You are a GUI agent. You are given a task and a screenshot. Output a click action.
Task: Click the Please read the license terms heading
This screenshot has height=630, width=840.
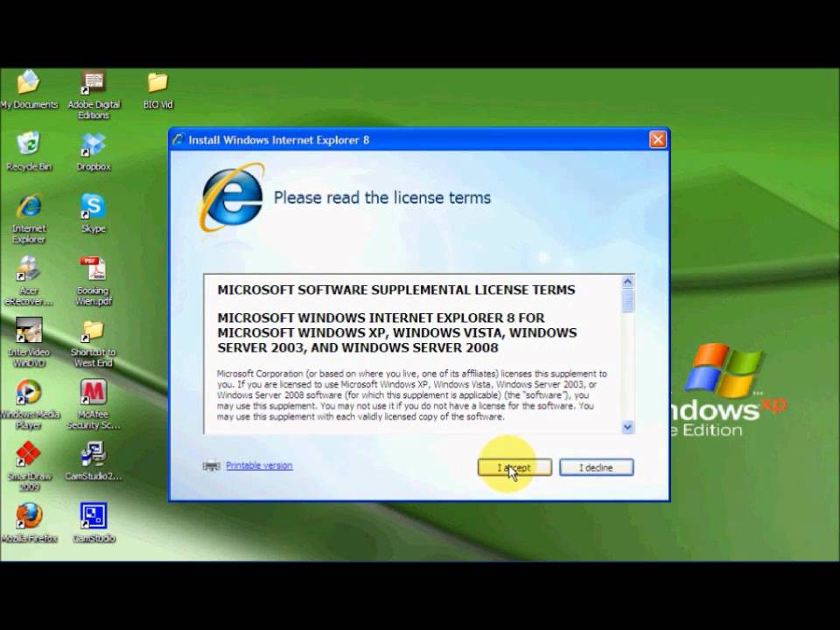[x=382, y=198]
